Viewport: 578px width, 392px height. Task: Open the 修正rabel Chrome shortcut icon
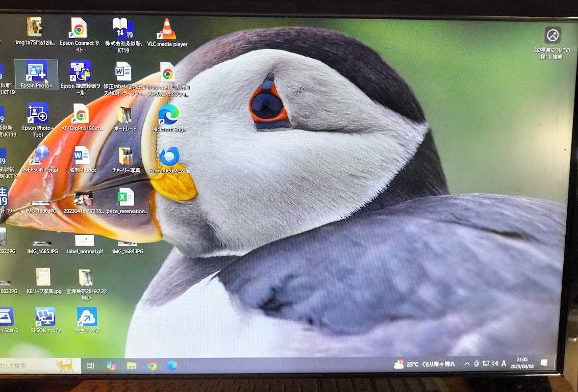click(x=167, y=71)
